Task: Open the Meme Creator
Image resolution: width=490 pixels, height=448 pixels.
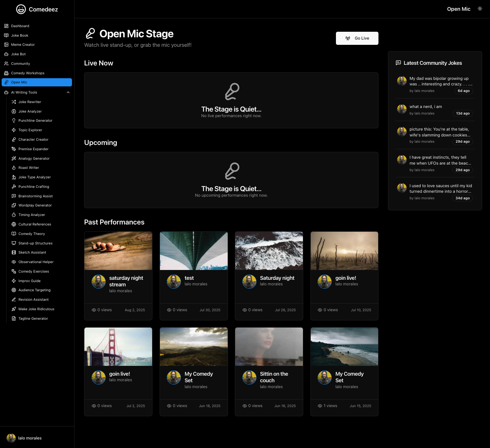Action: (x=23, y=45)
